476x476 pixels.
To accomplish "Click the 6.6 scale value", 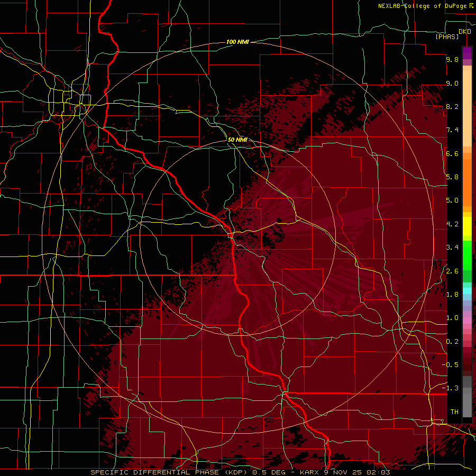I will click(452, 153).
